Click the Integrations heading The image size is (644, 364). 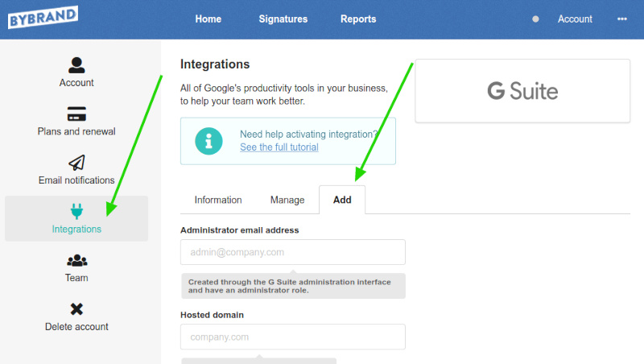[215, 64]
